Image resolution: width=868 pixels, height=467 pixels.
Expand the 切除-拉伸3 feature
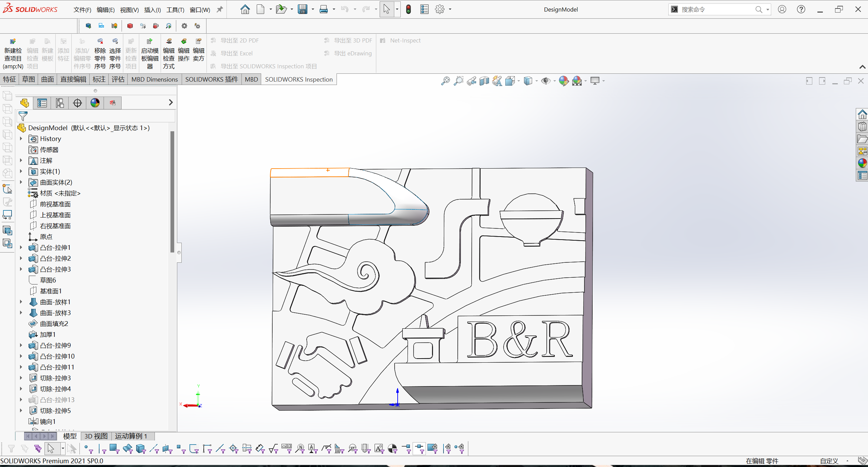tap(21, 378)
